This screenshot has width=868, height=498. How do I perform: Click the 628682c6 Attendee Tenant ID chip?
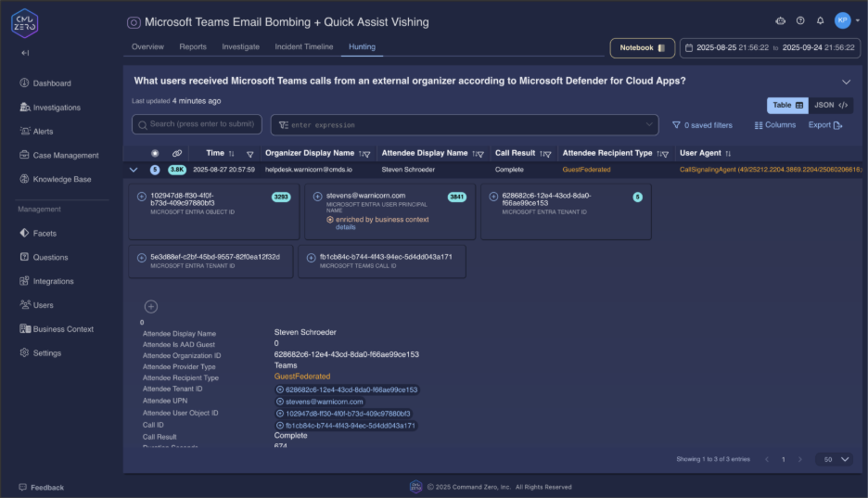[x=347, y=390]
